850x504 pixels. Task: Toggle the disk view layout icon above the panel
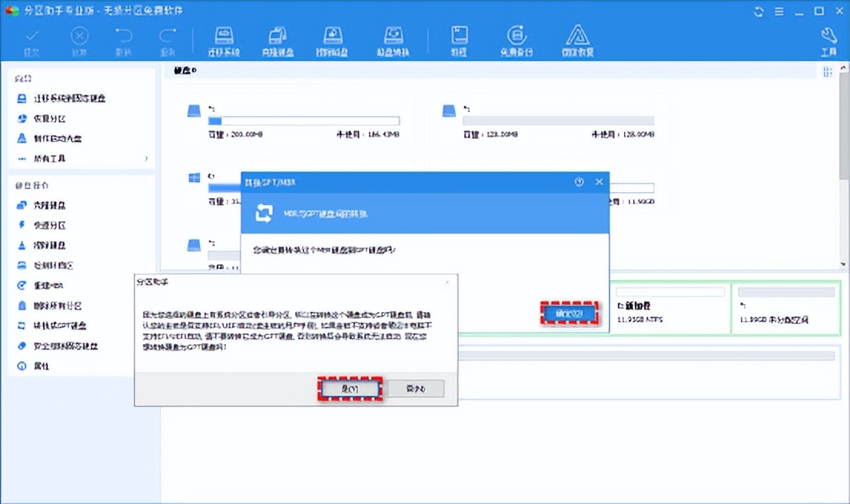[x=828, y=71]
